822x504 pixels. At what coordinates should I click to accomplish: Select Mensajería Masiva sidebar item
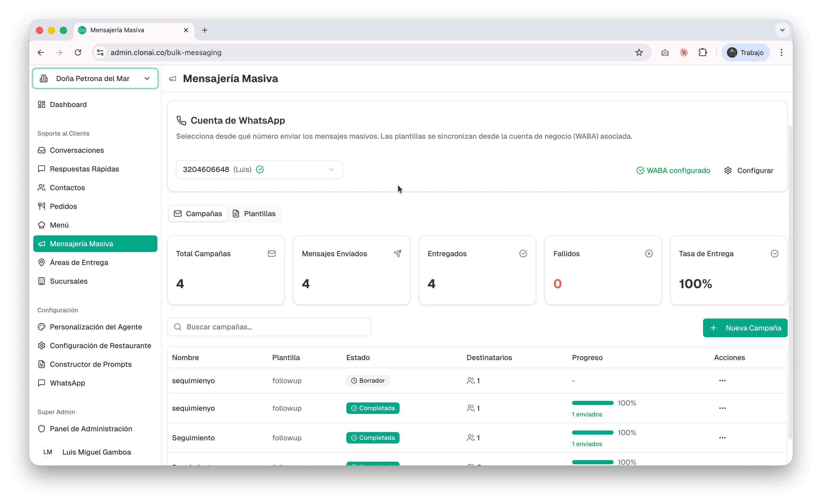pos(95,243)
